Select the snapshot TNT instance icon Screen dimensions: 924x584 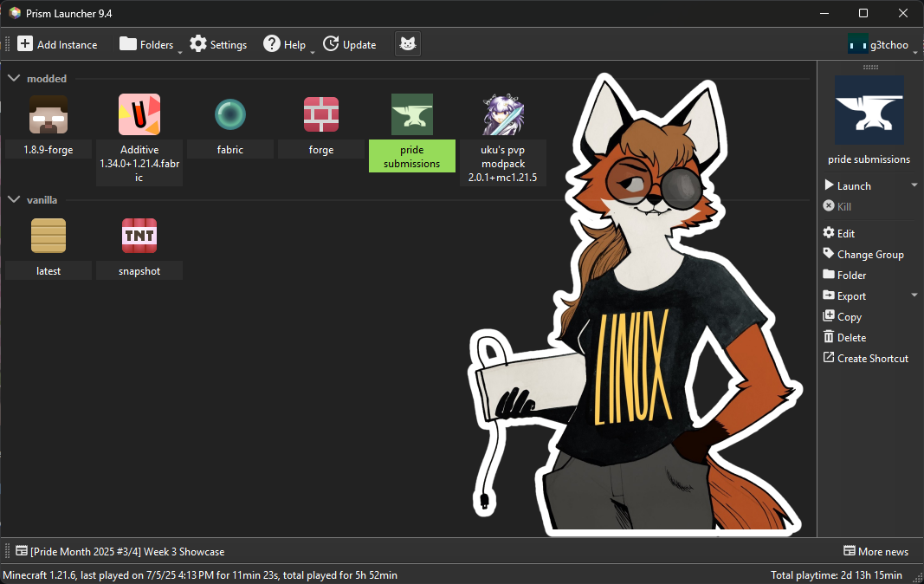point(139,236)
